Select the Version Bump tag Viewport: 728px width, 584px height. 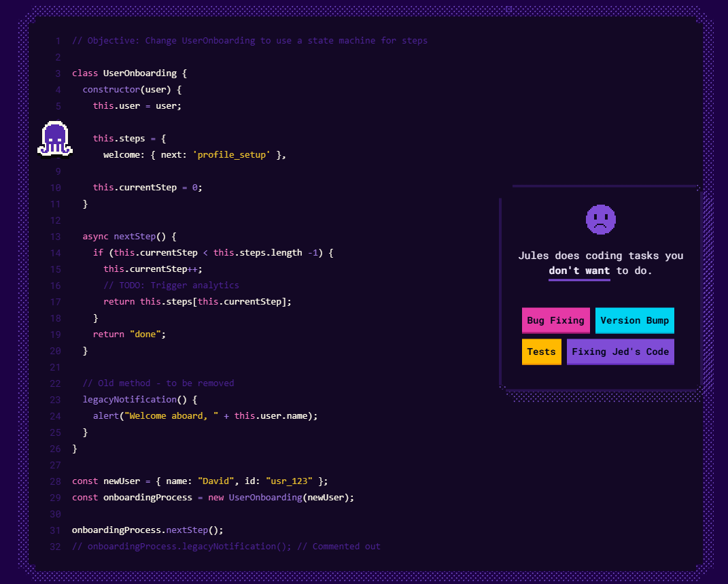[x=635, y=320]
